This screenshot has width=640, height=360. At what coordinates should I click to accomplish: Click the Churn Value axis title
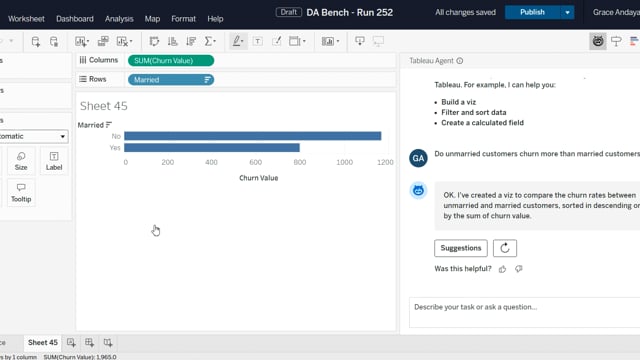click(258, 178)
